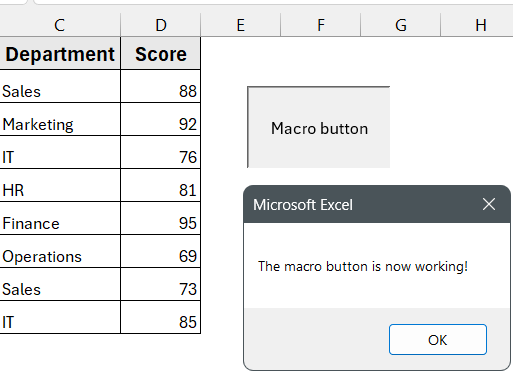Viewport: 513px width, 375px height.
Task: Close the Microsoft Excel message dialog
Action: (489, 204)
